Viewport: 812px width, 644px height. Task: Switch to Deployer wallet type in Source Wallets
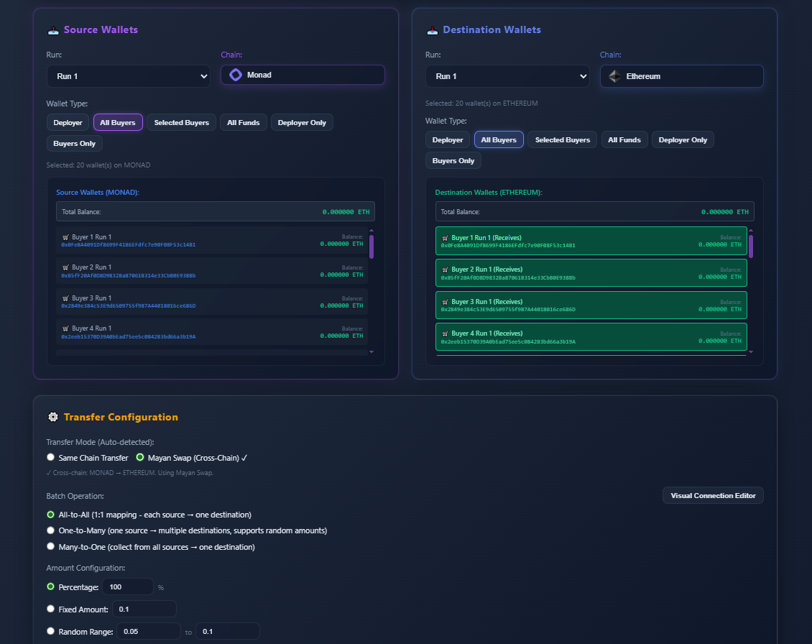click(x=68, y=122)
